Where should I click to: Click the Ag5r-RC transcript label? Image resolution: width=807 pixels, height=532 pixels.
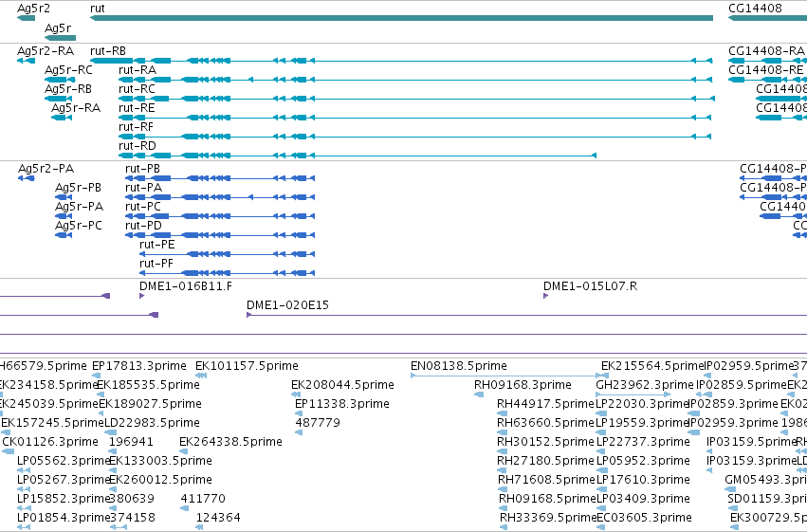(x=68, y=70)
